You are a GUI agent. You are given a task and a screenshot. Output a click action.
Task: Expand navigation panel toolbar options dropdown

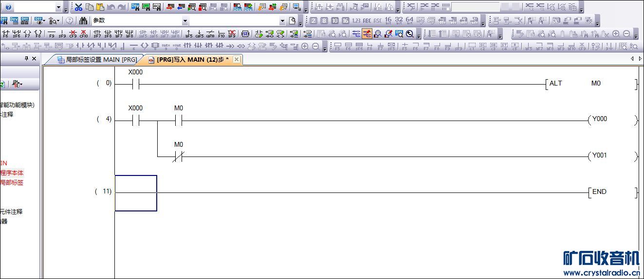tap(21, 84)
